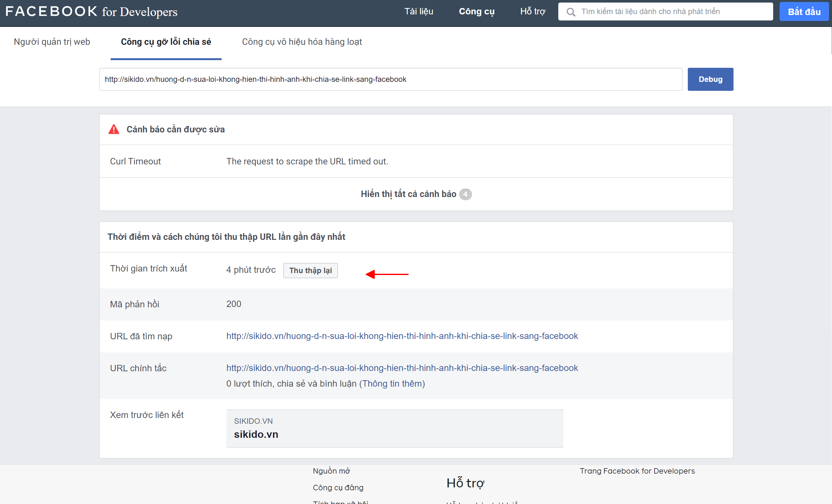The height and width of the screenshot is (504, 832).
Task: Click the timed out warning message
Action: tap(307, 161)
